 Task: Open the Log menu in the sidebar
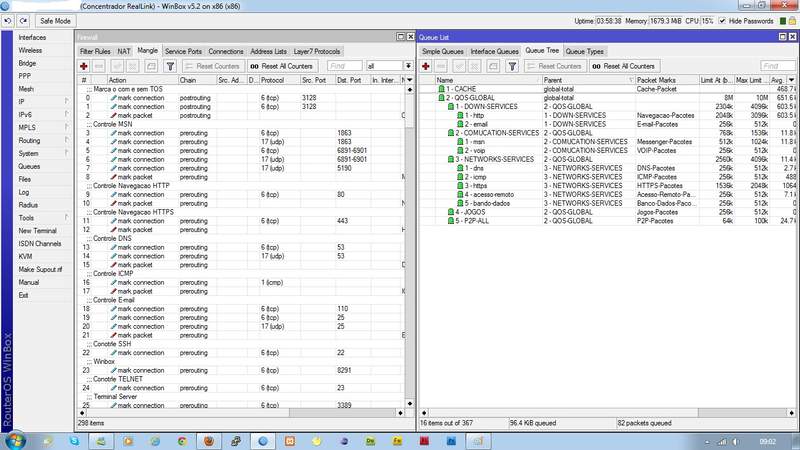23,192
